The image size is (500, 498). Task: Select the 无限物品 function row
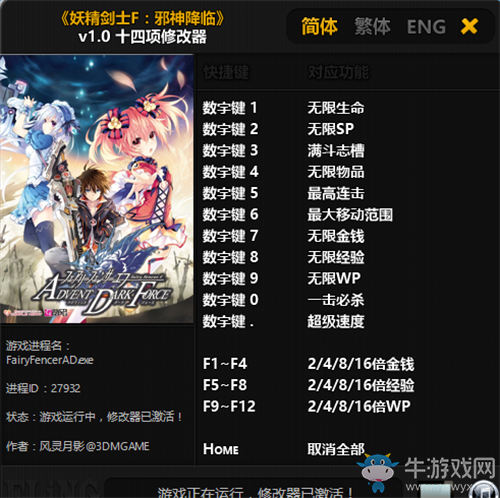pyautogui.click(x=336, y=172)
